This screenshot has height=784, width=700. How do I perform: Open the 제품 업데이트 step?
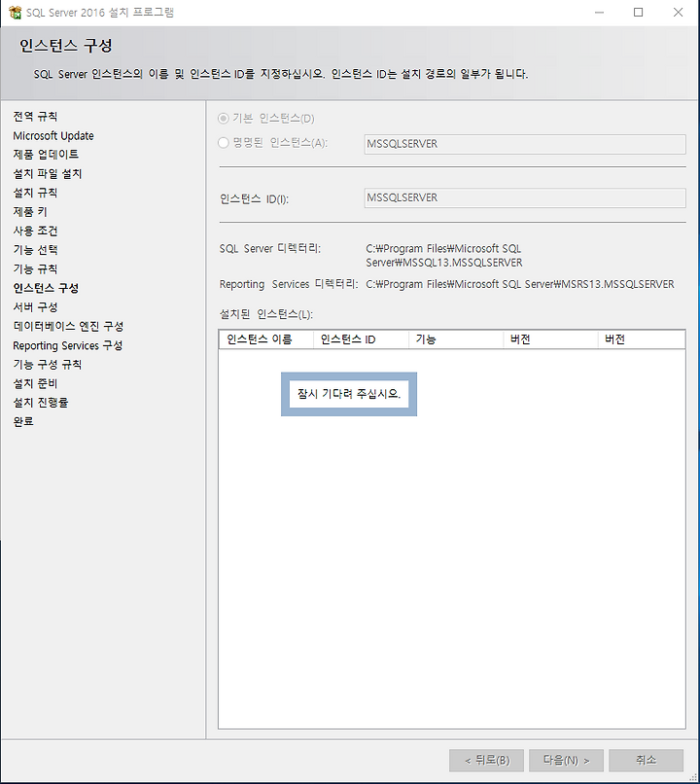coord(46,155)
